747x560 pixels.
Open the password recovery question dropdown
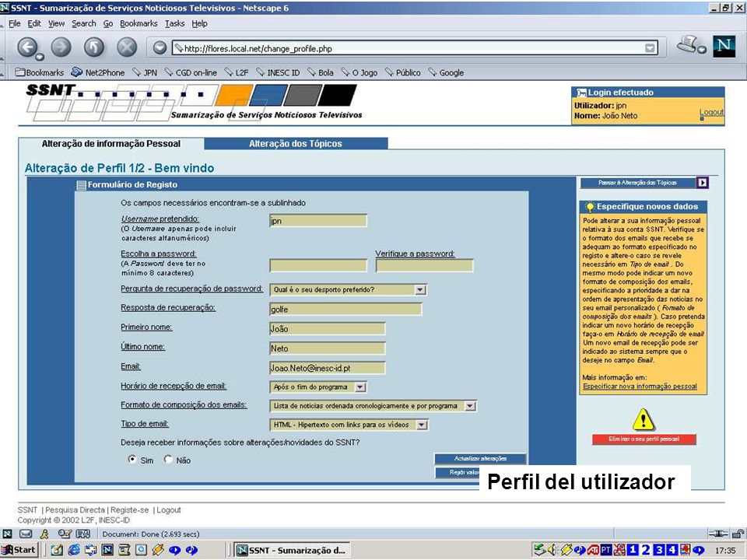click(419, 289)
